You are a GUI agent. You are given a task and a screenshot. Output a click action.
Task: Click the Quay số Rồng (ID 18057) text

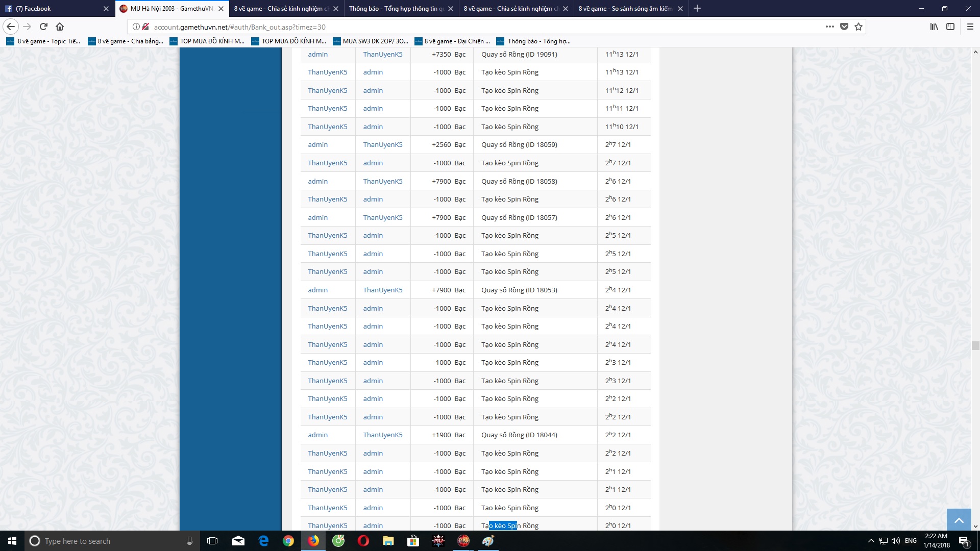coord(519,217)
